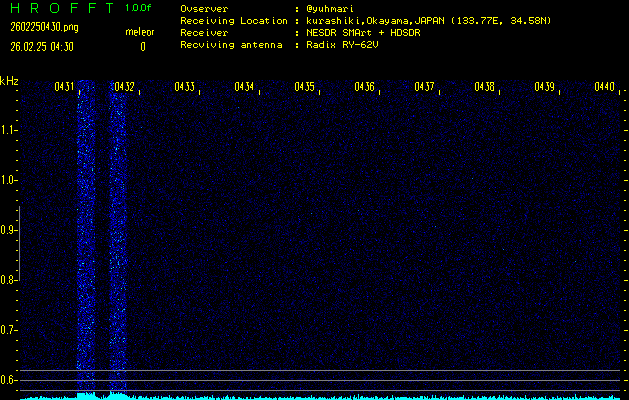Select the 0432 time marker

(124, 87)
